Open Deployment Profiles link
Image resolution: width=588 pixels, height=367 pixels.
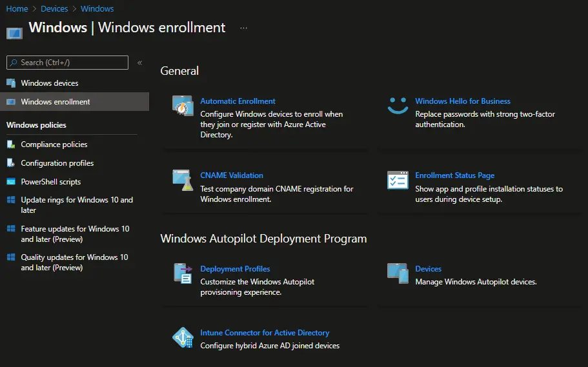coord(235,269)
